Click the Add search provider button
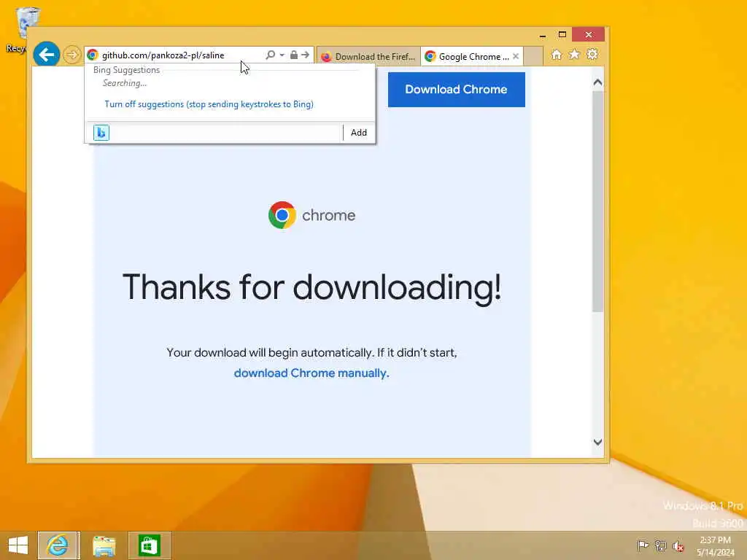The image size is (747, 560). (x=359, y=133)
